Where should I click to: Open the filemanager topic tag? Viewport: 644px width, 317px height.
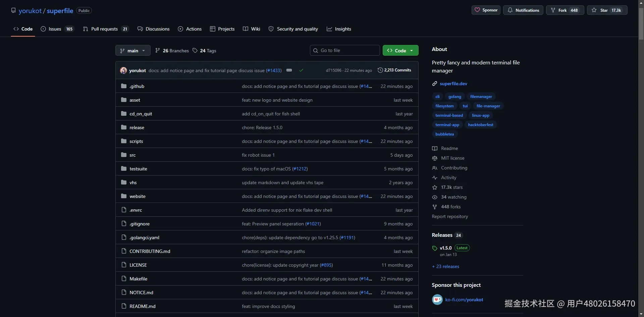tap(481, 97)
